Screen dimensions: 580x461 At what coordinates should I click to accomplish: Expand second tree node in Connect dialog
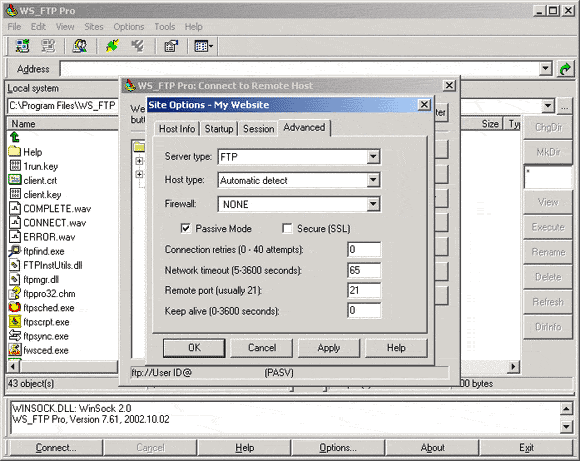point(139,174)
